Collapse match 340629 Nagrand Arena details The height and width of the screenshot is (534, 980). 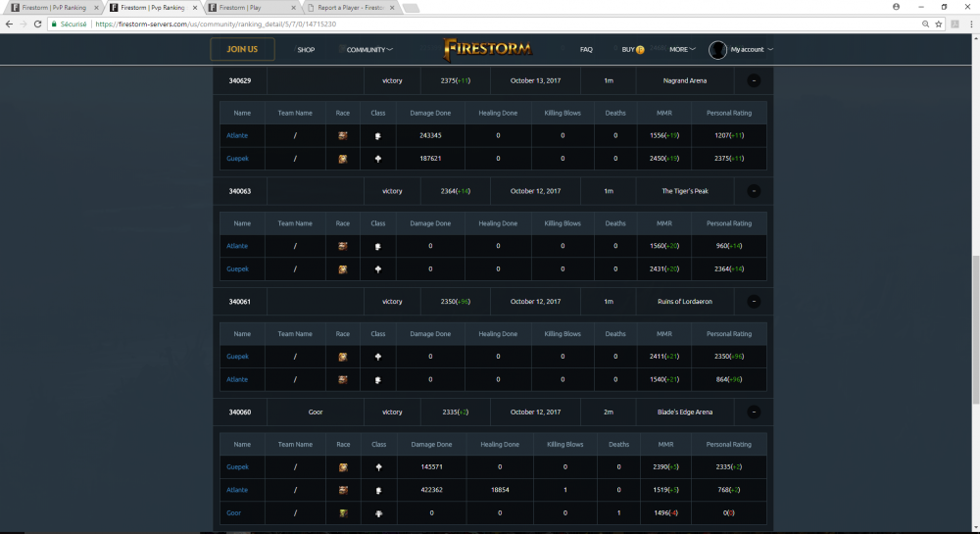point(754,80)
